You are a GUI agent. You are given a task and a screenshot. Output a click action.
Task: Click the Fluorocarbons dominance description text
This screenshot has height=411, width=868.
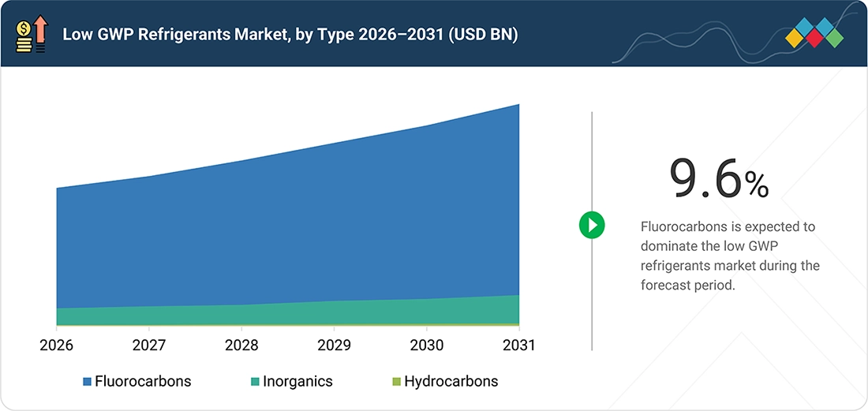730,256
